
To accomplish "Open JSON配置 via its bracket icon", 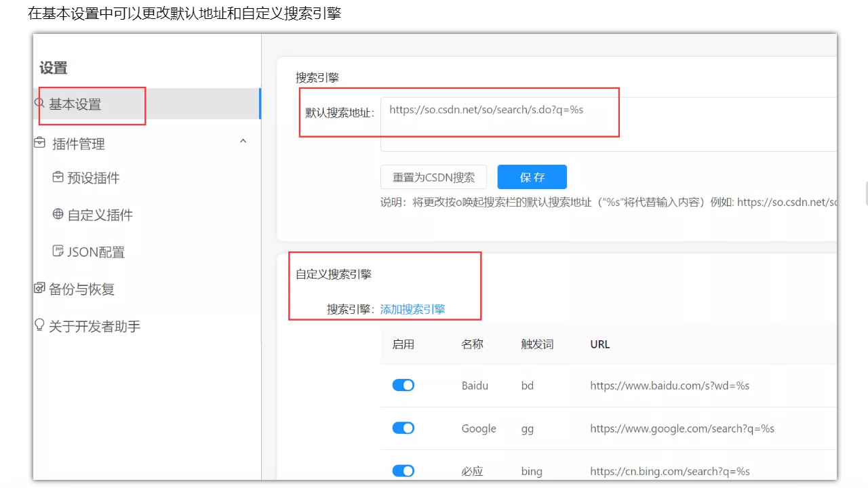I will 57,251.
